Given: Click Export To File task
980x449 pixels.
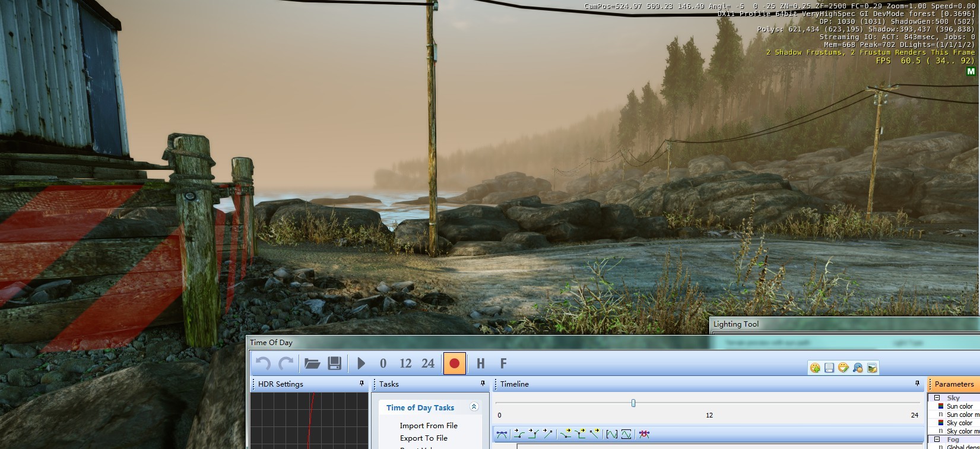Looking at the screenshot, I should (424, 438).
